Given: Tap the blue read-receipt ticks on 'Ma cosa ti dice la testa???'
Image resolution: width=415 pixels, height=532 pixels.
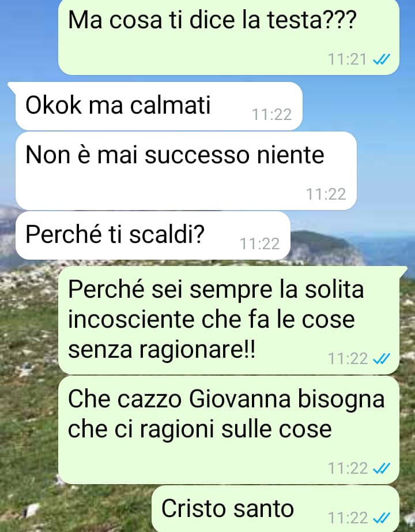Looking at the screenshot, I should (382, 59).
